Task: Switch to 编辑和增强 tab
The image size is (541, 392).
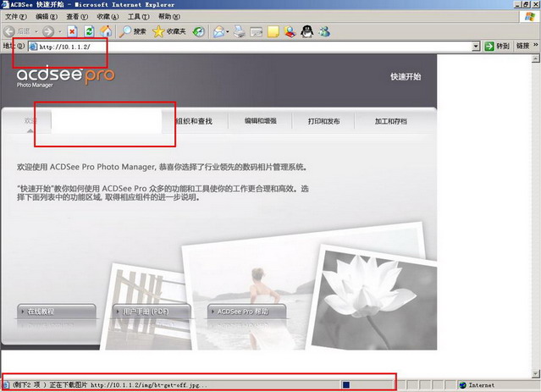Action: coord(261,121)
